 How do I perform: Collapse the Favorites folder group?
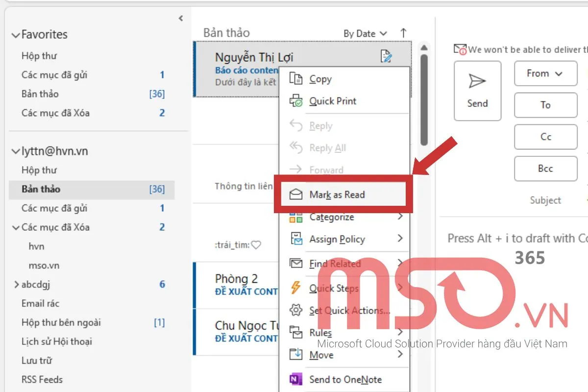(16, 35)
